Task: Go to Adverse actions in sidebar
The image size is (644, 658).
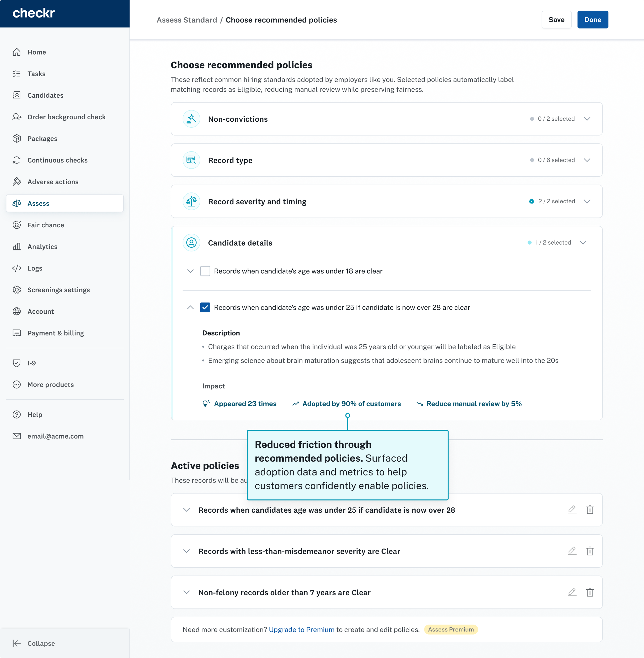Action: 53,182
